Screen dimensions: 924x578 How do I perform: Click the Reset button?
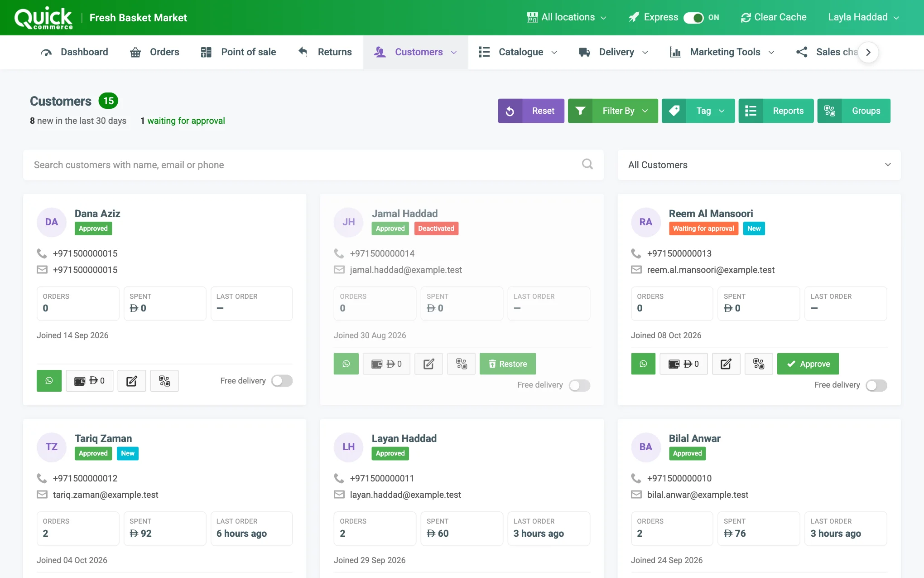[x=531, y=111]
